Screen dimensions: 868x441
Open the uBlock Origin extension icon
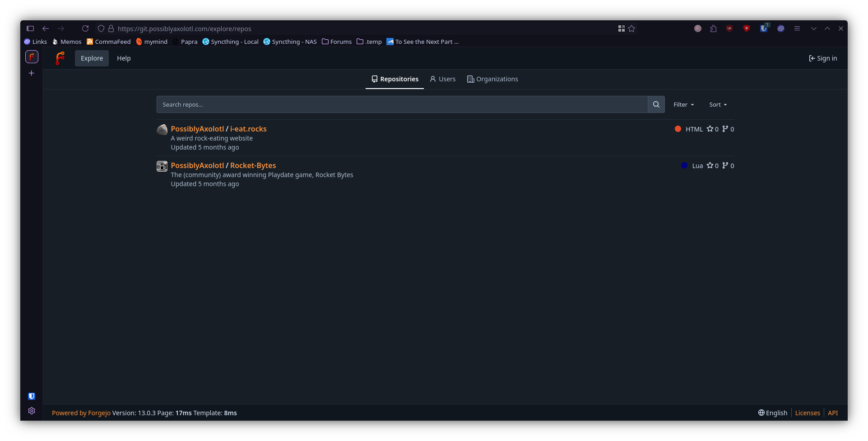(729, 28)
